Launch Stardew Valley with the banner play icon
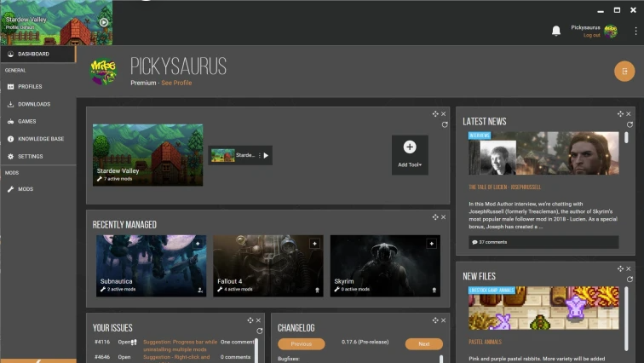The image size is (644, 363). 104,22
